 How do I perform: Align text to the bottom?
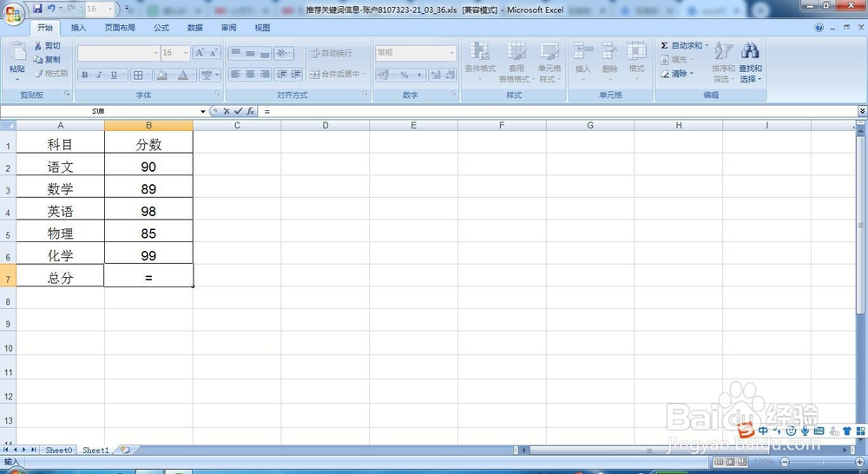coord(265,53)
